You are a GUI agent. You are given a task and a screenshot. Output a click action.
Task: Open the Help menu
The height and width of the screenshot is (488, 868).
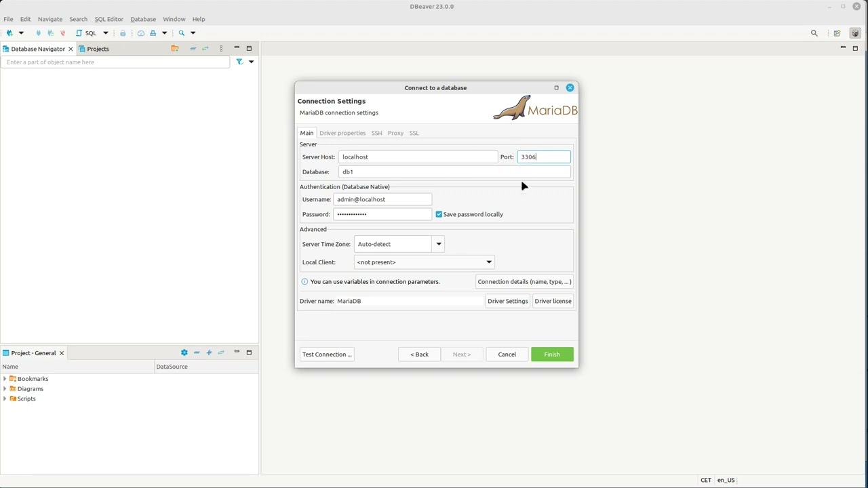199,19
